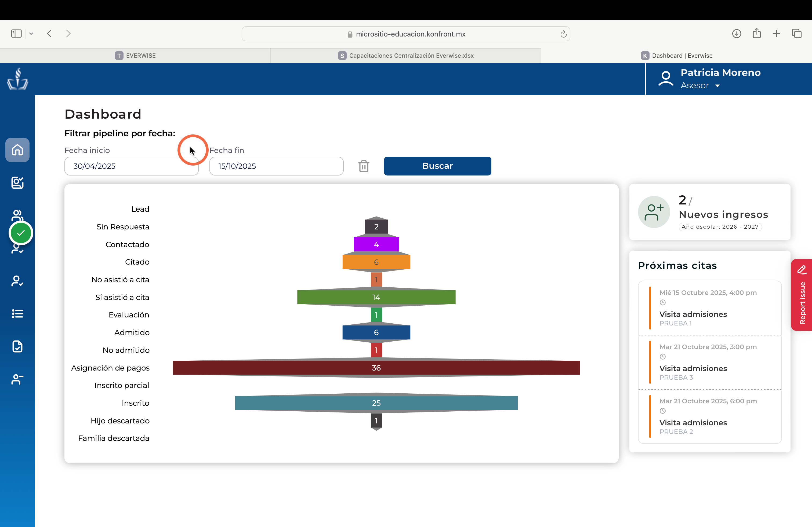Click the Inscrito parcial funnel label
This screenshot has height=527, width=812.
pyautogui.click(x=122, y=385)
